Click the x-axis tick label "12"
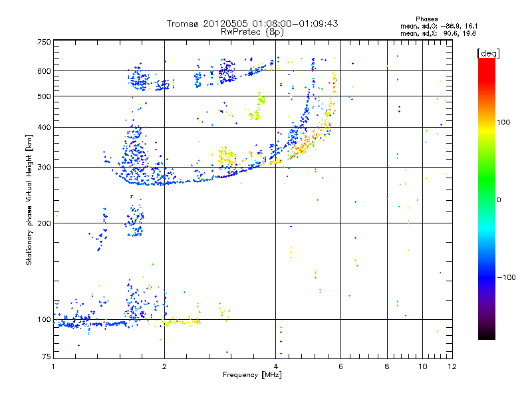The height and width of the screenshot is (399, 532). point(452,366)
